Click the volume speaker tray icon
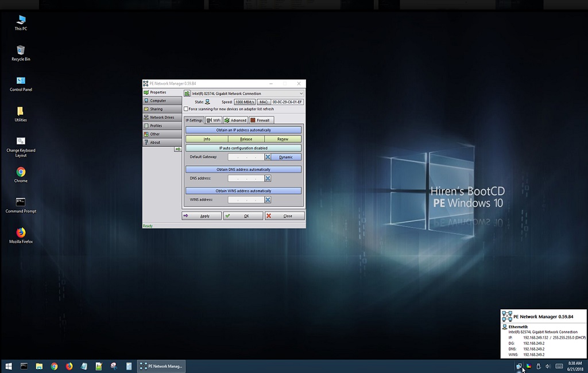This screenshot has height=373, width=588. 548,366
